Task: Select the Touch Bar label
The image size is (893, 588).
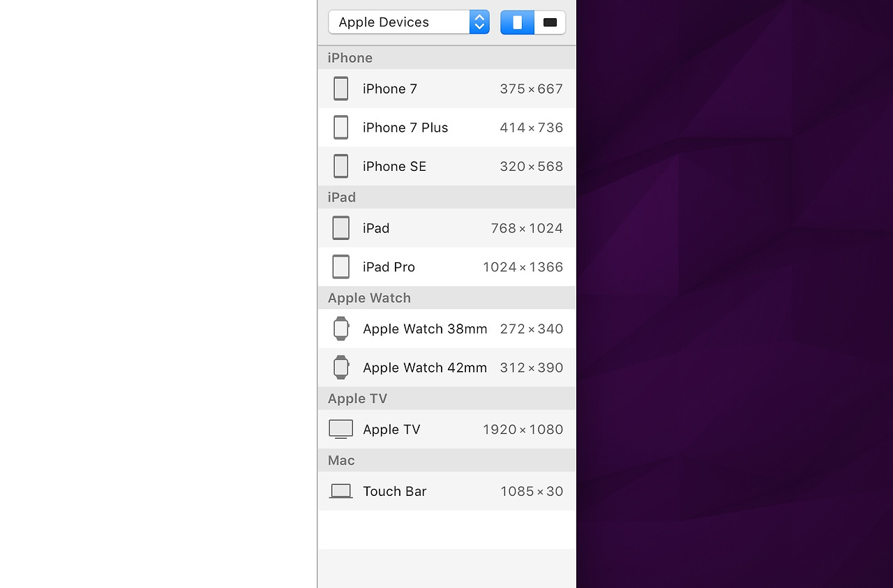Action: coord(394,491)
